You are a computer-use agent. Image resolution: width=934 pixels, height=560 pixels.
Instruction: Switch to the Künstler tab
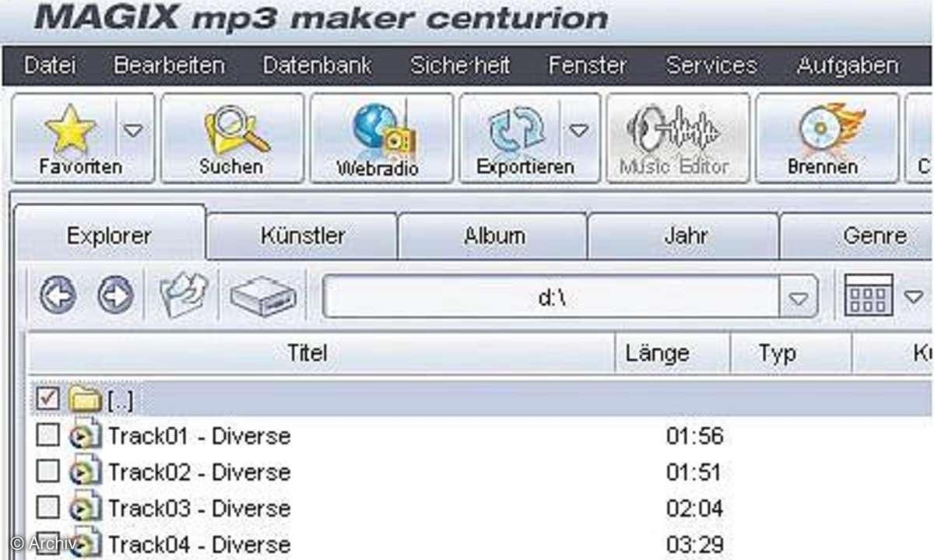pos(303,236)
